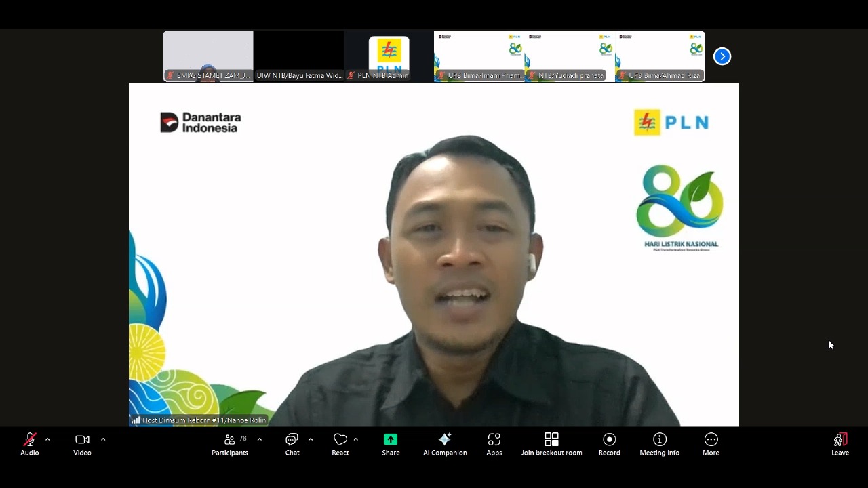Expand the Chat options arrow
The width and height of the screenshot is (868, 488).
(311, 440)
